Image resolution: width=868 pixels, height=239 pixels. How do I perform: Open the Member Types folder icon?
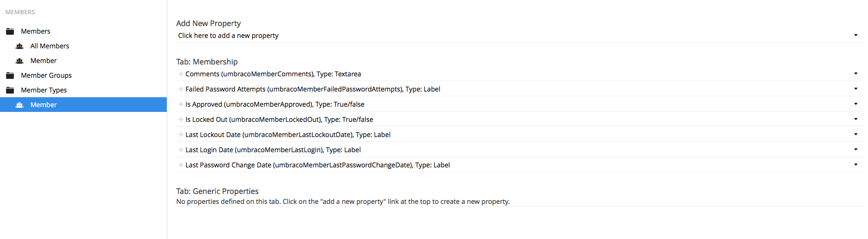pos(10,90)
